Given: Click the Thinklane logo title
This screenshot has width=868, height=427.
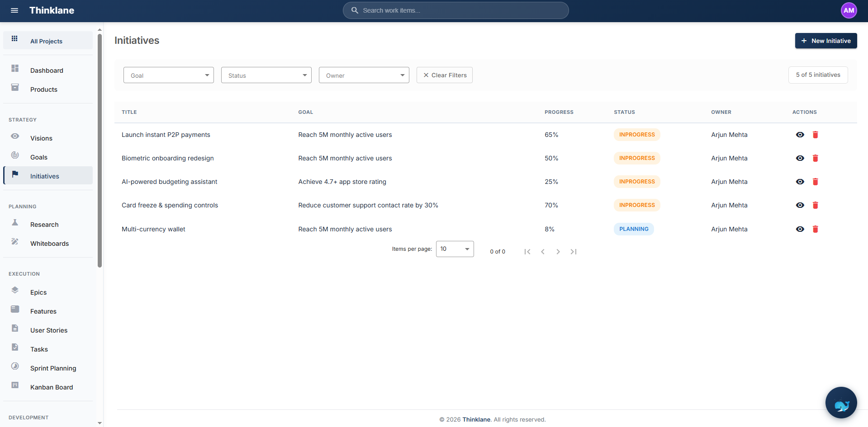Looking at the screenshot, I should point(52,10).
